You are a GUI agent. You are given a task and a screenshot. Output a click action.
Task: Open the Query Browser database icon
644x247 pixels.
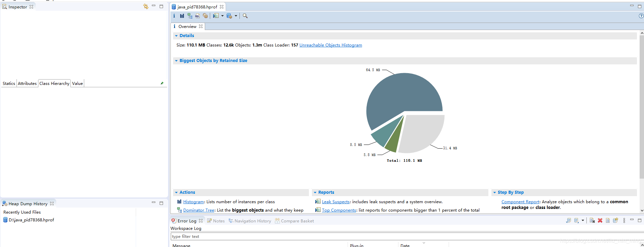[229, 16]
